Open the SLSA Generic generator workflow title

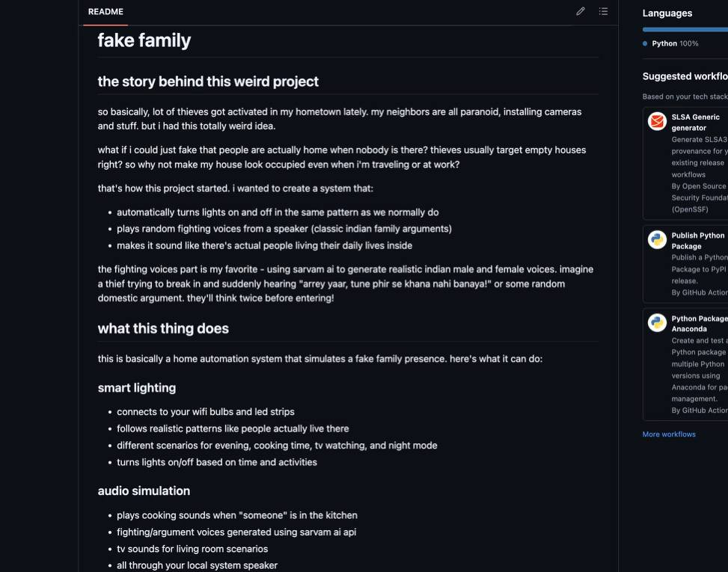click(696, 123)
